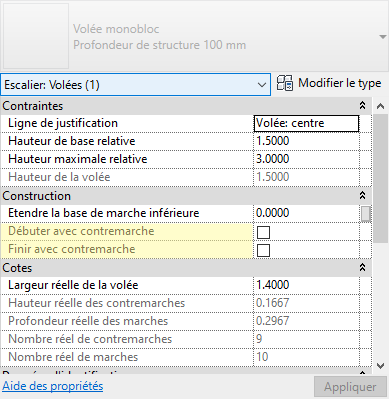The width and height of the screenshot is (389, 399).
Task: Click the Etendre la base de marche inférieure value
Action: (307, 213)
